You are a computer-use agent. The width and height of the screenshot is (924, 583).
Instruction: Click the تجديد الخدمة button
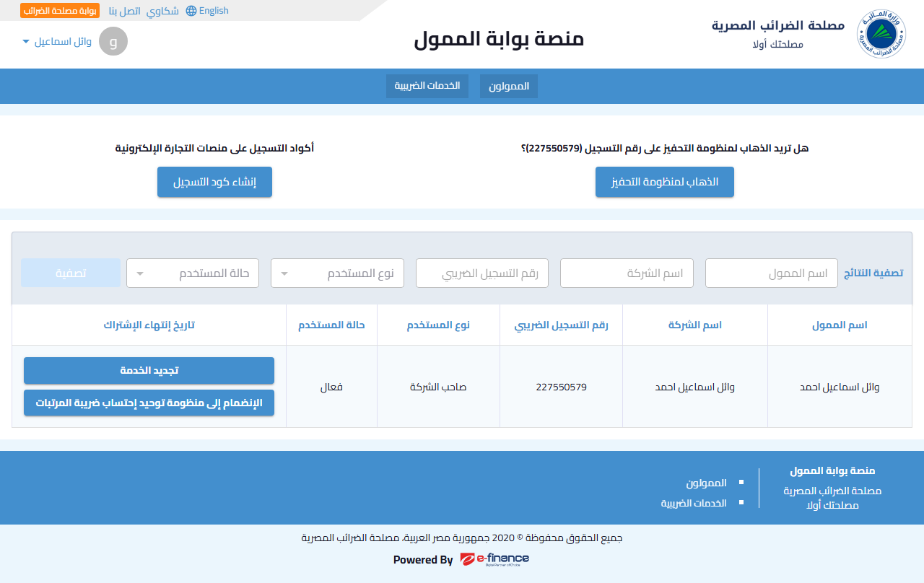[149, 370]
